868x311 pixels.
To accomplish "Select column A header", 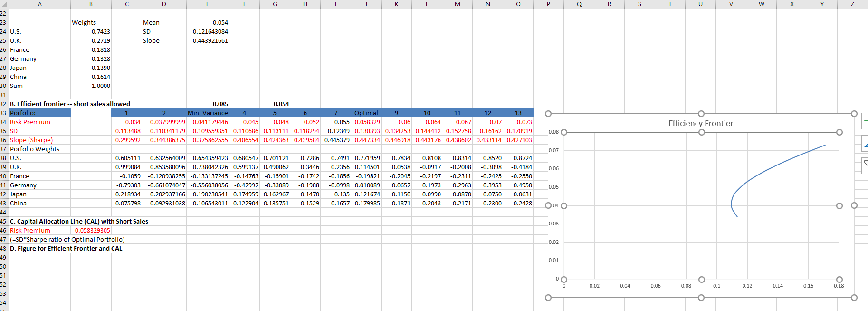I will point(40,4).
